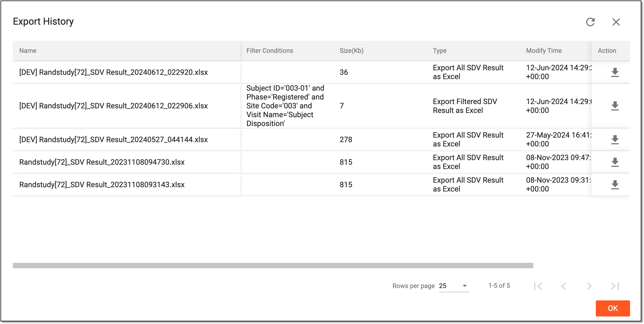Viewport: 644px width, 324px height.
Task: Select file name [DEV] Randstudy[72]_SDV Result_20240612_022920.xlsx
Action: 114,72
